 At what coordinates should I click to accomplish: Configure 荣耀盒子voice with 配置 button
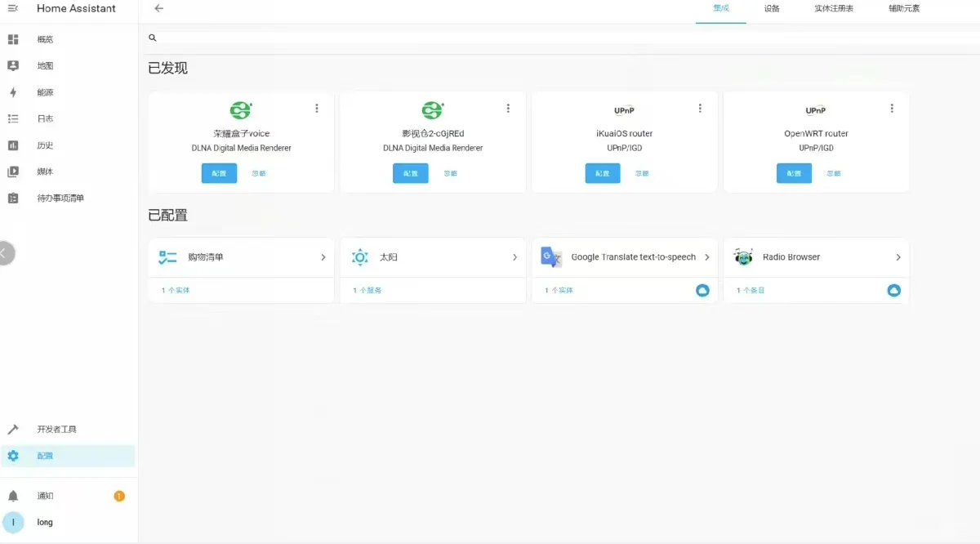(x=220, y=173)
